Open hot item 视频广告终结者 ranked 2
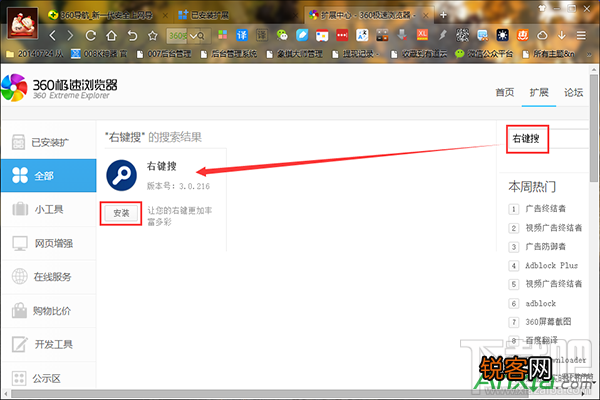The width and height of the screenshot is (600, 400). (553, 228)
